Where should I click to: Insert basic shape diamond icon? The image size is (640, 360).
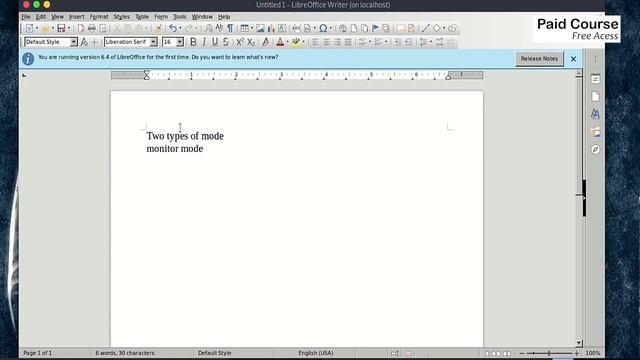point(437,28)
